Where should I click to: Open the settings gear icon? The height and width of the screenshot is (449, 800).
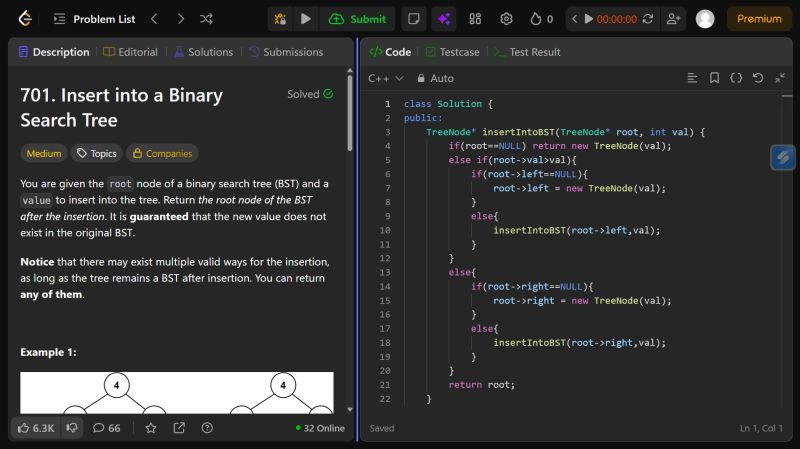(x=506, y=19)
